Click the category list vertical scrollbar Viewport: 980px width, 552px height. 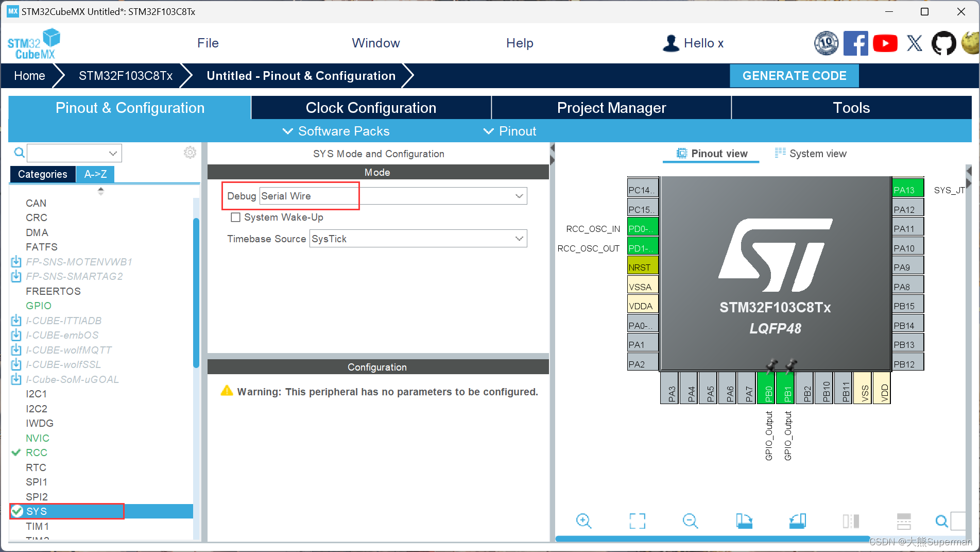click(x=196, y=293)
